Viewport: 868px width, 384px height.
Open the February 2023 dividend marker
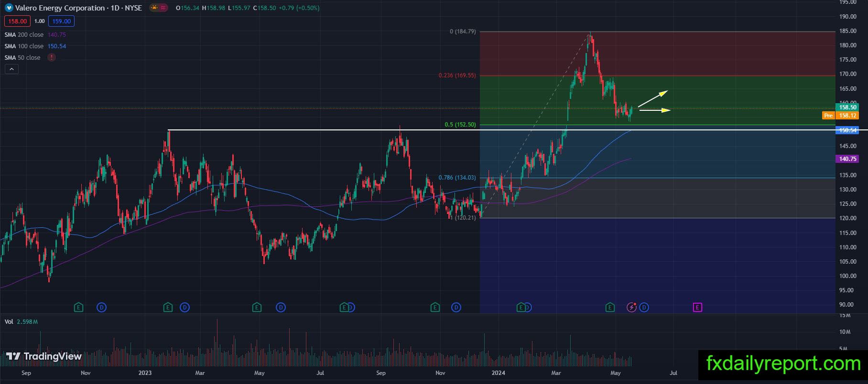click(x=185, y=308)
